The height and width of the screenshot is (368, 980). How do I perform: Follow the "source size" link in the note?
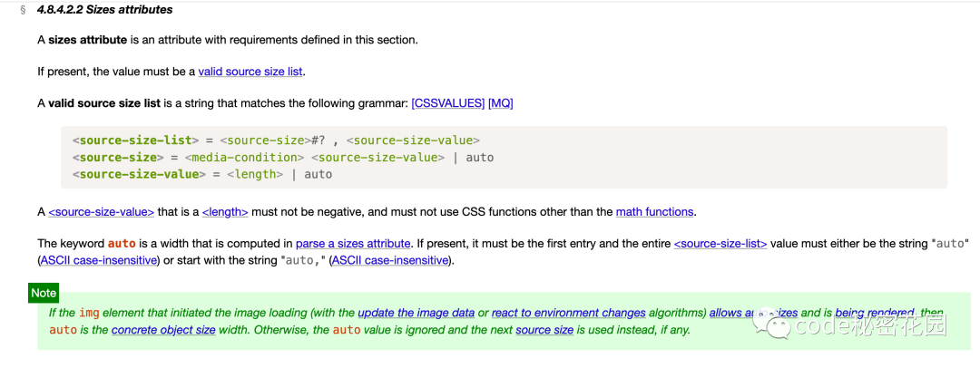click(x=544, y=329)
